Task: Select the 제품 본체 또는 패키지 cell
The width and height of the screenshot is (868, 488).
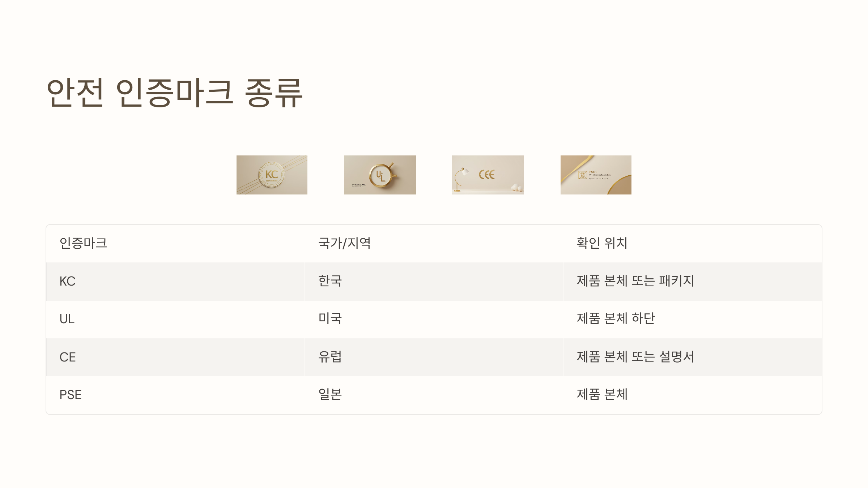Action: tap(693, 282)
